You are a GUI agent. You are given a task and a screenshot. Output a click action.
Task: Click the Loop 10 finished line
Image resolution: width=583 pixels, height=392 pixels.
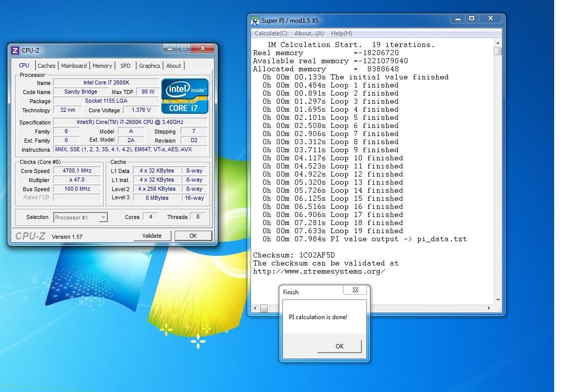pos(333,158)
